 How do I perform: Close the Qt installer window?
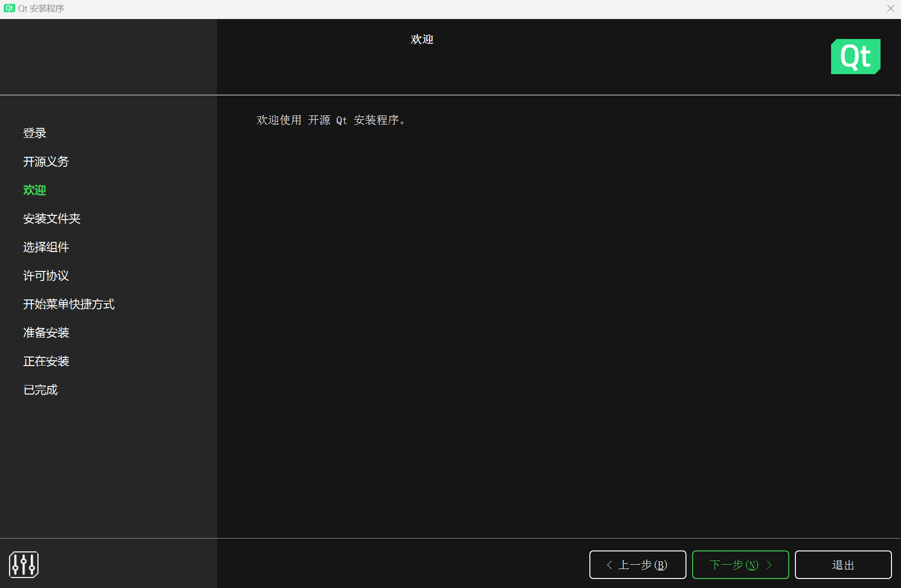891,8
